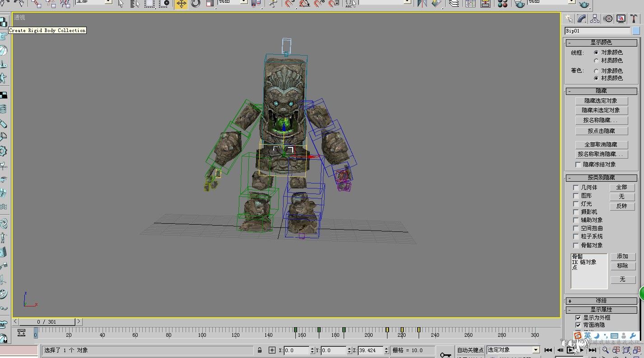644x358 pixels.
Task: Toggle the Window/Crossing selection icon
Action: [x=164, y=4]
